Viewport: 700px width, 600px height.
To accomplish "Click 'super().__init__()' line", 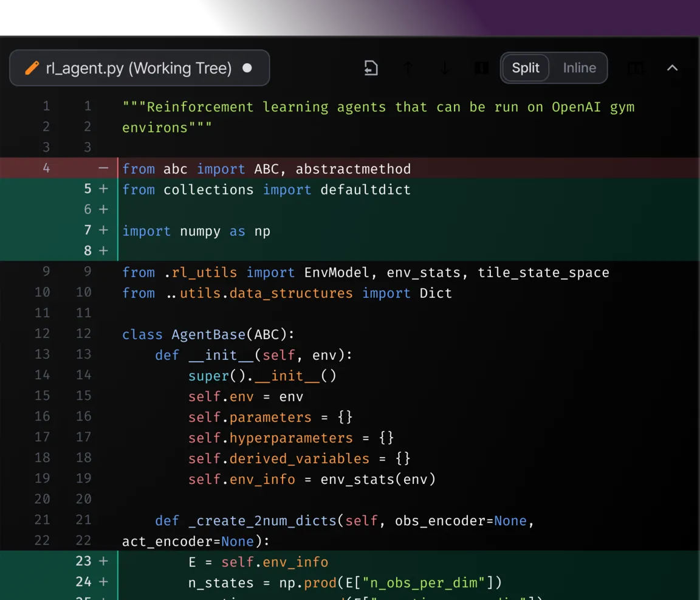I will pyautogui.click(x=262, y=376).
